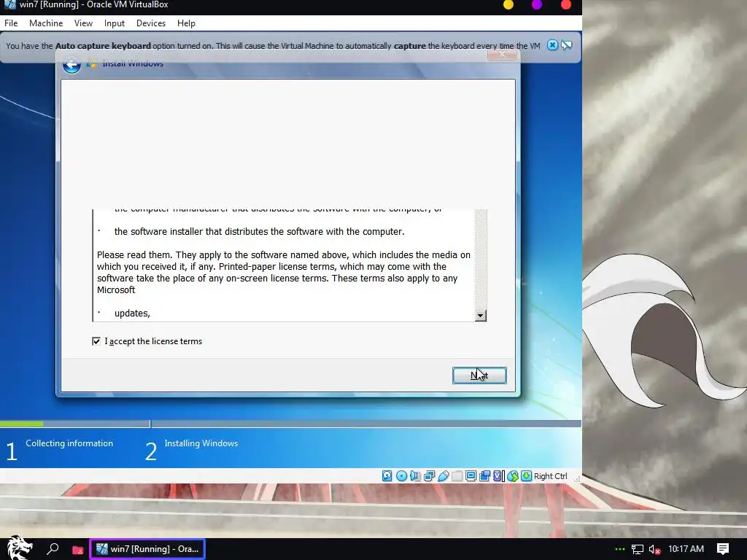This screenshot has height=560, width=747.
Task: Click the optical disk status icon
Action: click(x=401, y=475)
